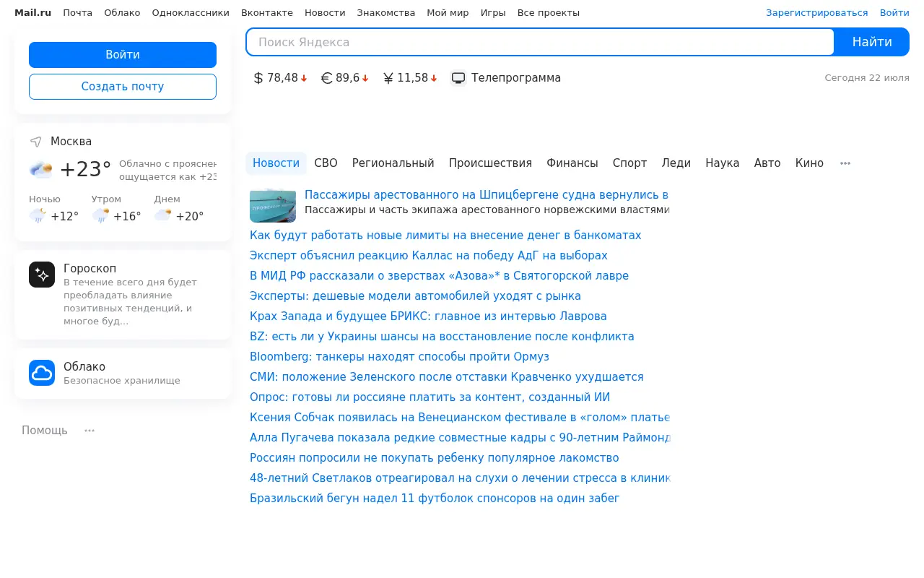
Task: Open the Наука tab
Action: [x=723, y=163]
